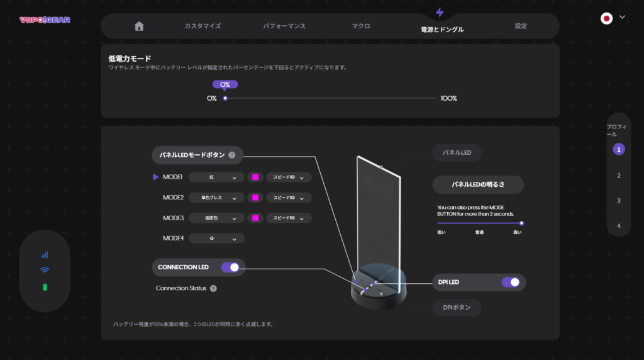Image resolution: width=644 pixels, height=360 pixels.
Task: Click the lightning bolt power icon
Action: 439,13
